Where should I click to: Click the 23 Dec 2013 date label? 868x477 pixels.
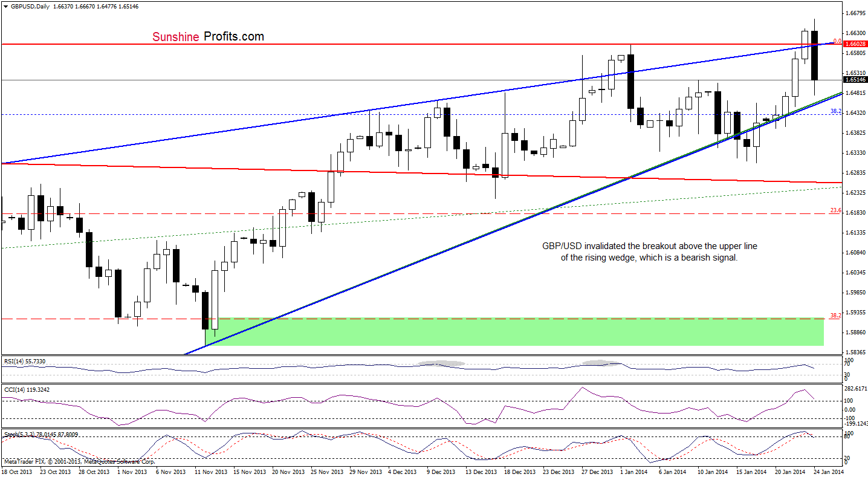point(559,471)
